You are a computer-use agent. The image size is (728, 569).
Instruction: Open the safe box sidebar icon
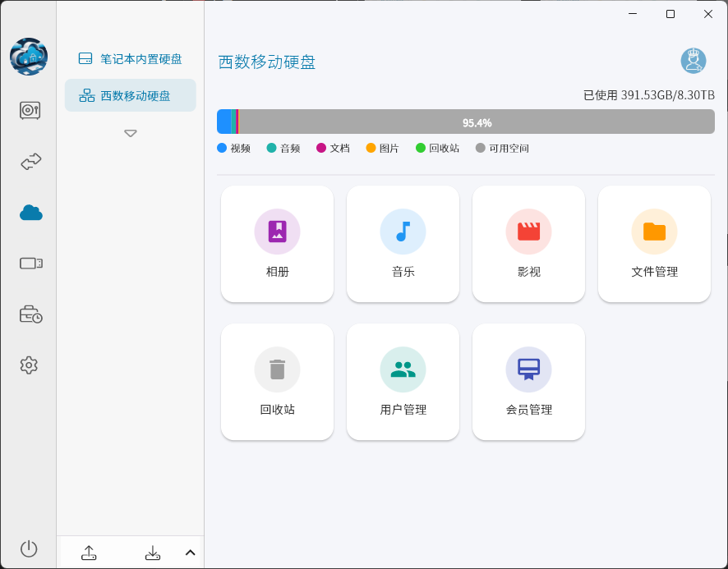(x=30, y=110)
